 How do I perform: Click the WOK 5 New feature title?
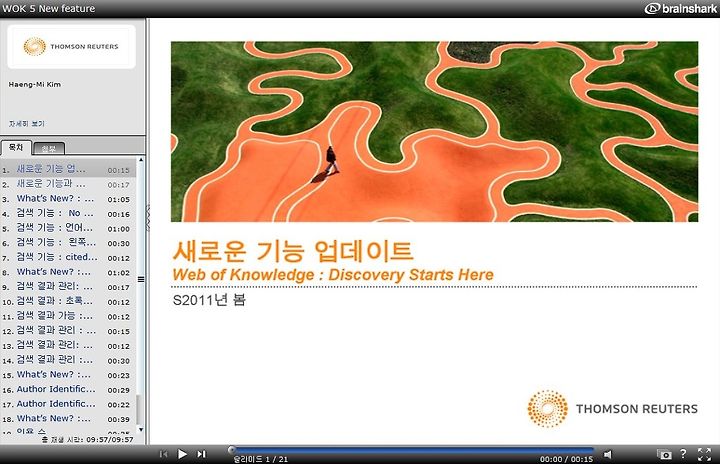point(48,8)
